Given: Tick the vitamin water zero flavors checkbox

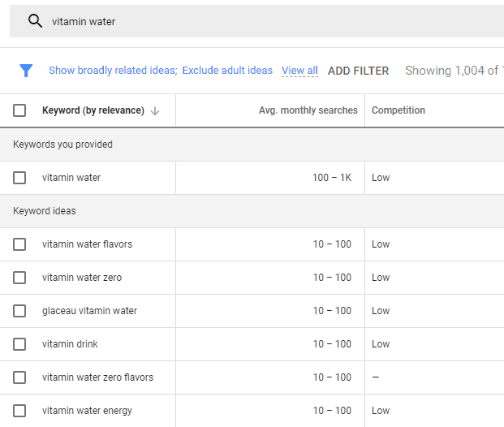Looking at the screenshot, I should click(x=19, y=377).
